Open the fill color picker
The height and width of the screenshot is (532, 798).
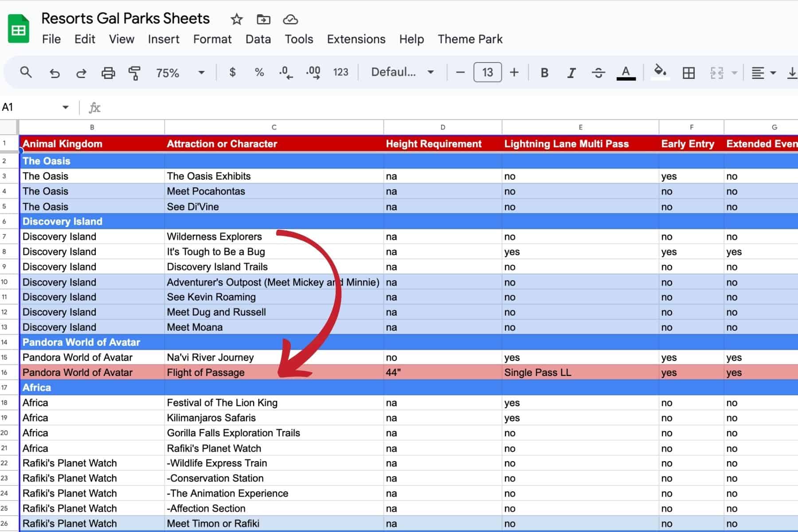coord(660,72)
